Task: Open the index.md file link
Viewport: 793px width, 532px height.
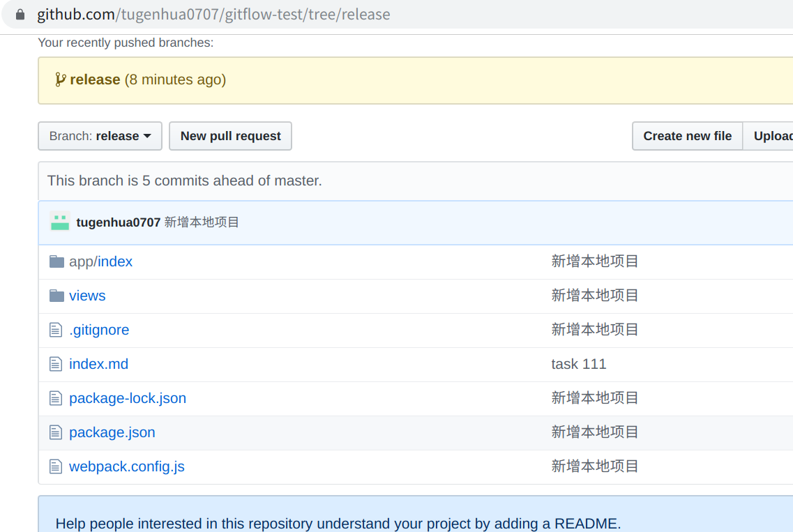Action: [x=98, y=364]
